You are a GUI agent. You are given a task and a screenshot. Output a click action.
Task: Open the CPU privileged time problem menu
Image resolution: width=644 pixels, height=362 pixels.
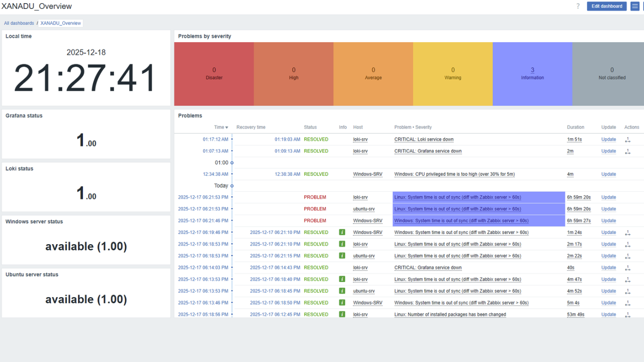pos(454,174)
